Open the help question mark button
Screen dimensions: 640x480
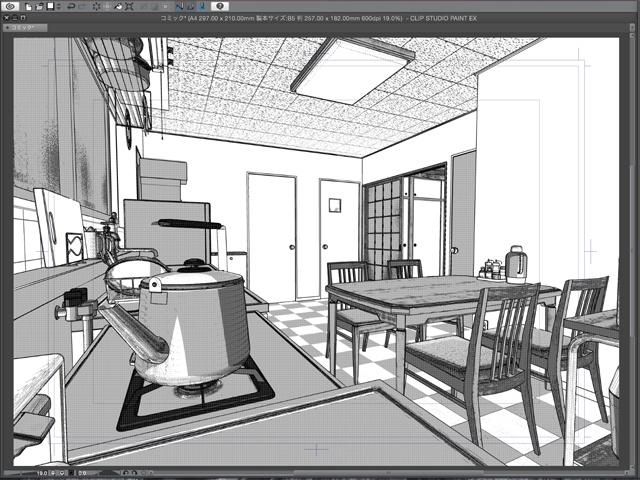point(220,6)
